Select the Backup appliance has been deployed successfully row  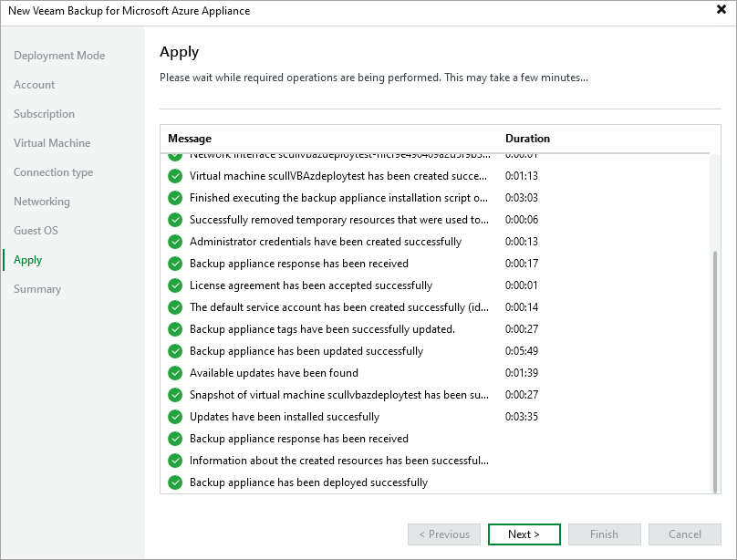[x=435, y=482]
